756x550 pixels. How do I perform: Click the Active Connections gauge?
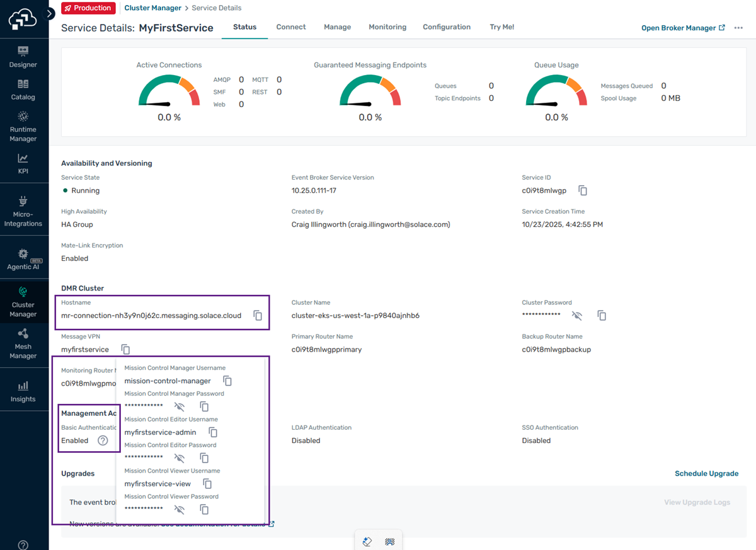[x=168, y=91]
